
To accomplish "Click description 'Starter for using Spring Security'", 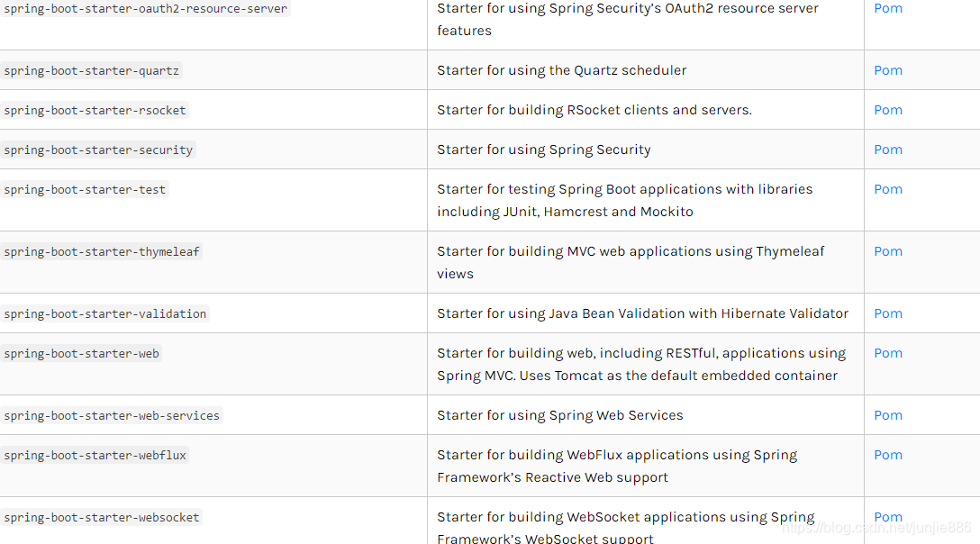I will tap(544, 150).
